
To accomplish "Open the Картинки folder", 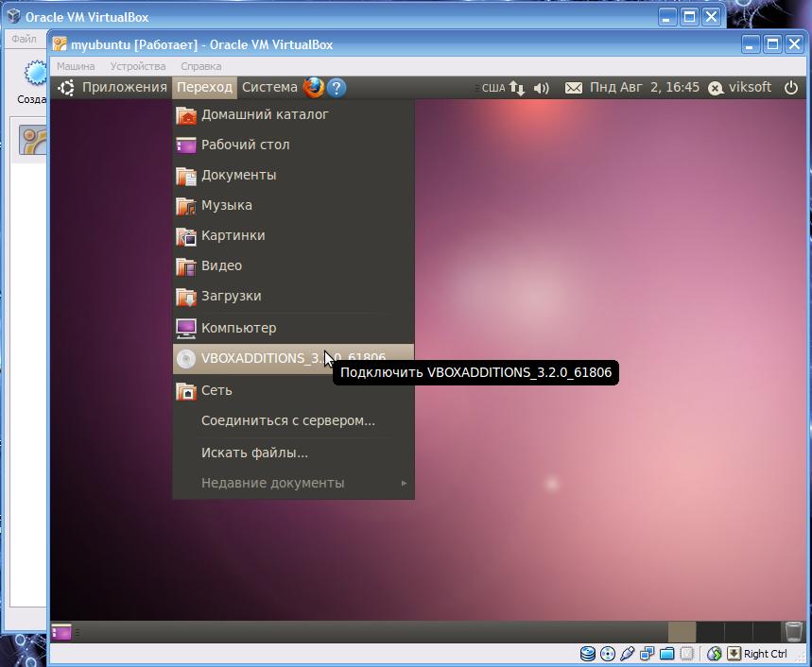I will (x=293, y=235).
